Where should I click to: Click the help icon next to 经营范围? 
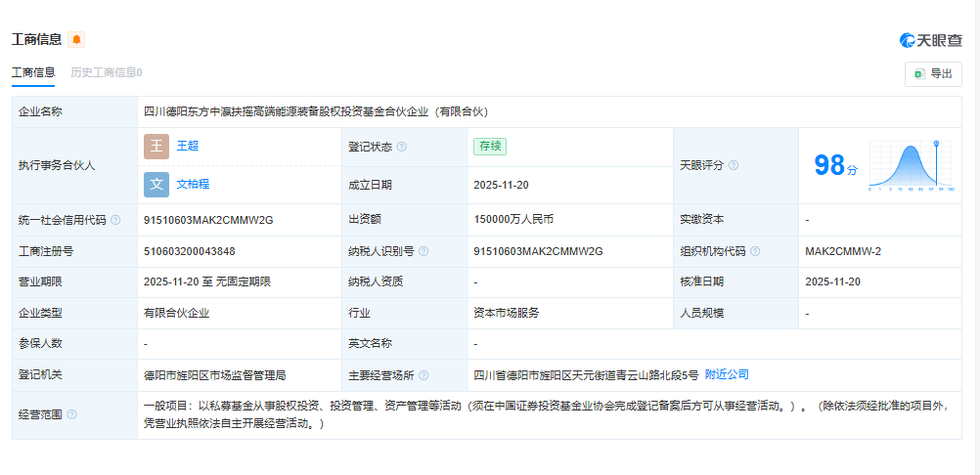(x=71, y=414)
